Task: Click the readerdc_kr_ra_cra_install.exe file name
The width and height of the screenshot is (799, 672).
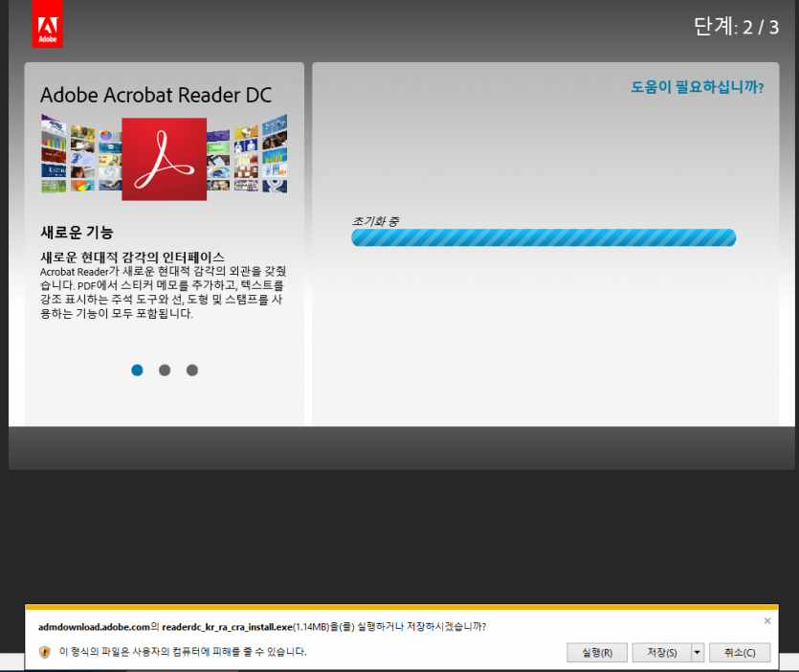Action: pyautogui.click(x=228, y=627)
